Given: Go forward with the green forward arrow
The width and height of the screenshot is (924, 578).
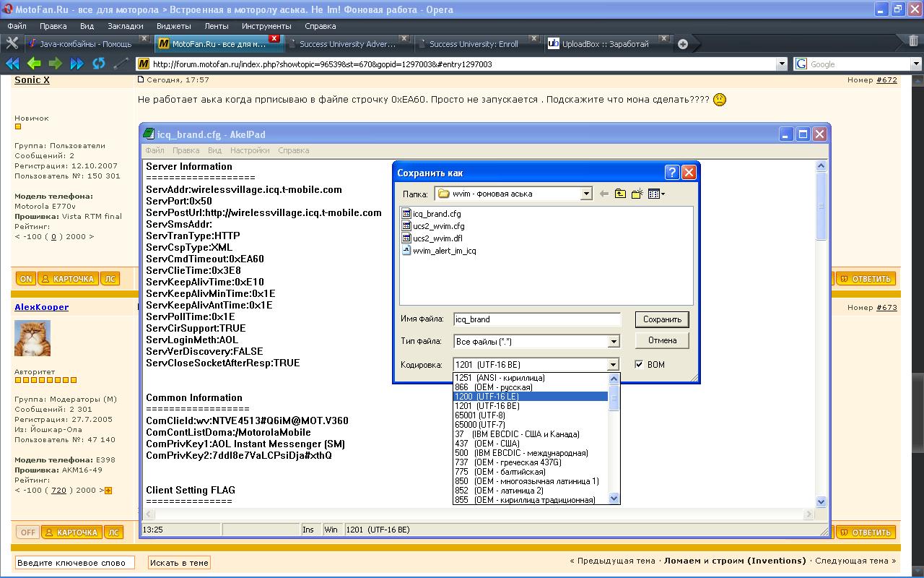Looking at the screenshot, I should (x=55, y=64).
